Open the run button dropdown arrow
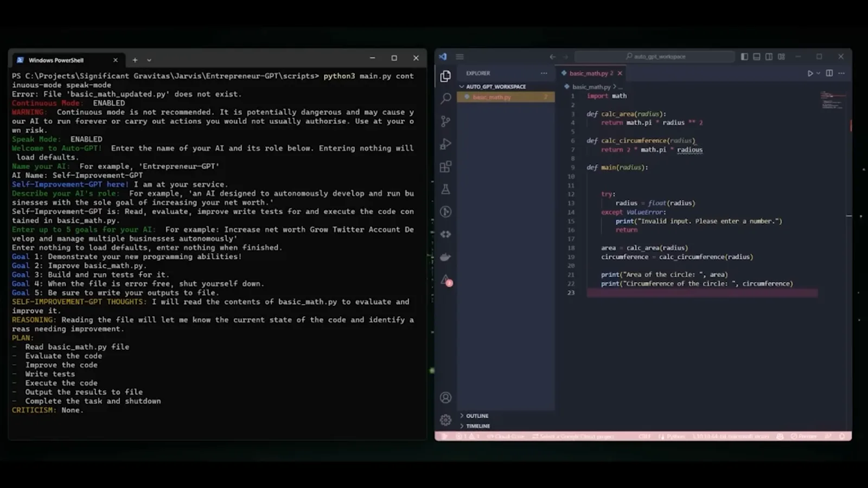Viewport: 868px width, 488px height. point(818,73)
